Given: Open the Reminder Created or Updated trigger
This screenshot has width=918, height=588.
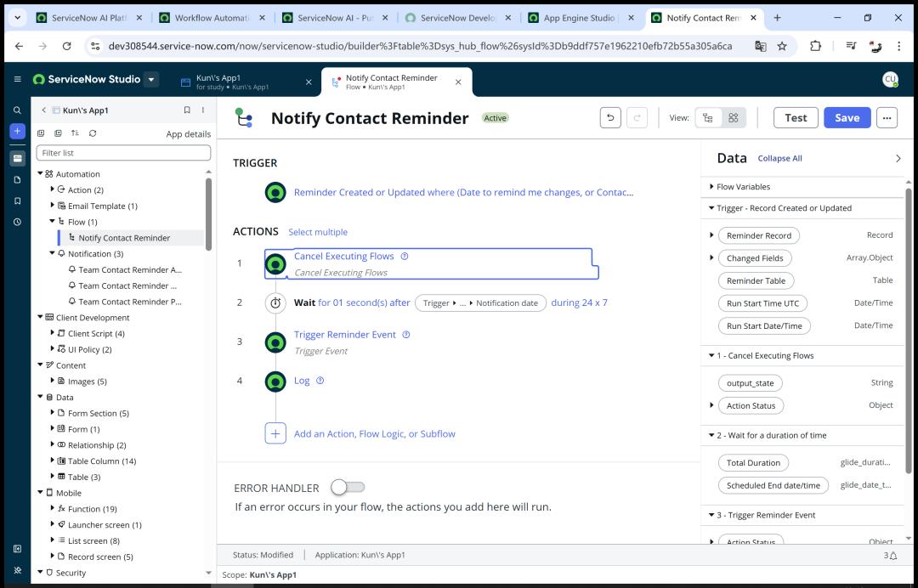Looking at the screenshot, I should click(x=464, y=193).
